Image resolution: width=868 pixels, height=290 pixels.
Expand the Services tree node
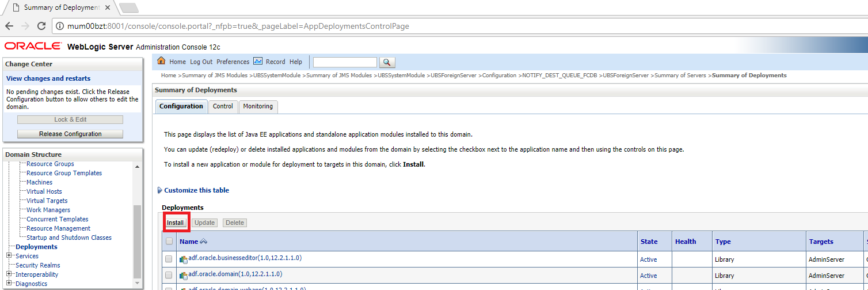(x=9, y=256)
